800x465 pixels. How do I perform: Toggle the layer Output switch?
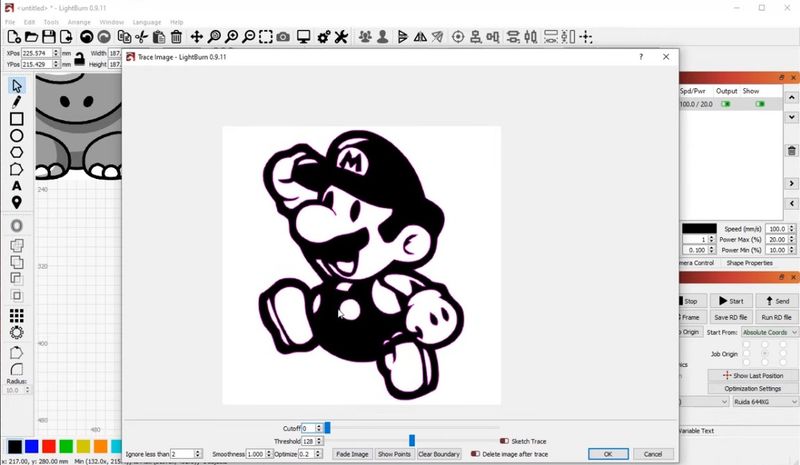coord(726,104)
